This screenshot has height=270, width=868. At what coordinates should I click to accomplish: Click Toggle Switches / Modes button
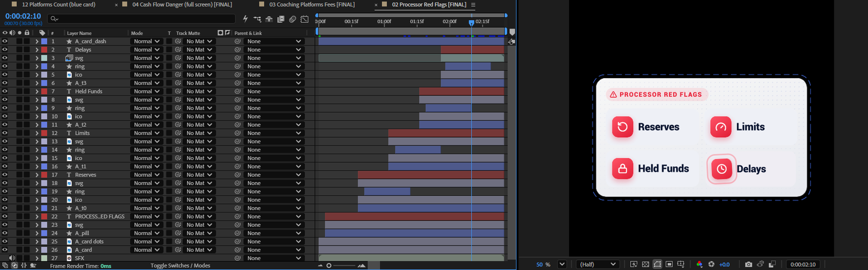(180, 266)
